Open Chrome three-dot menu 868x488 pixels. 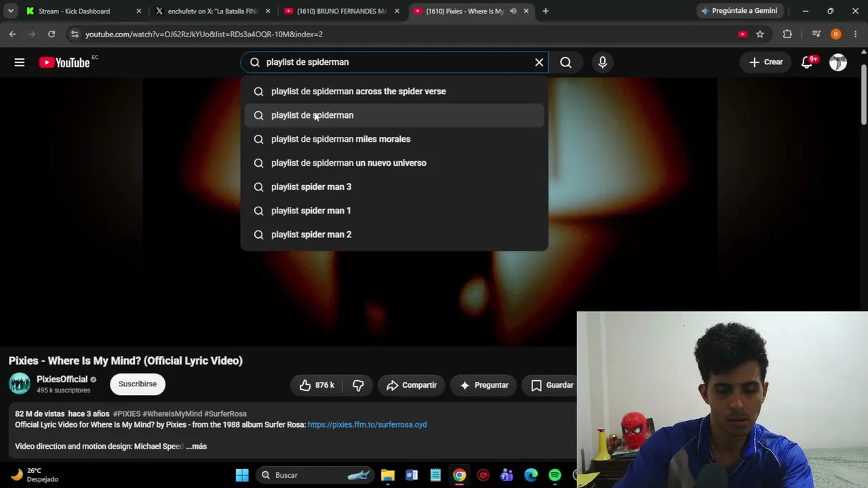[856, 34]
